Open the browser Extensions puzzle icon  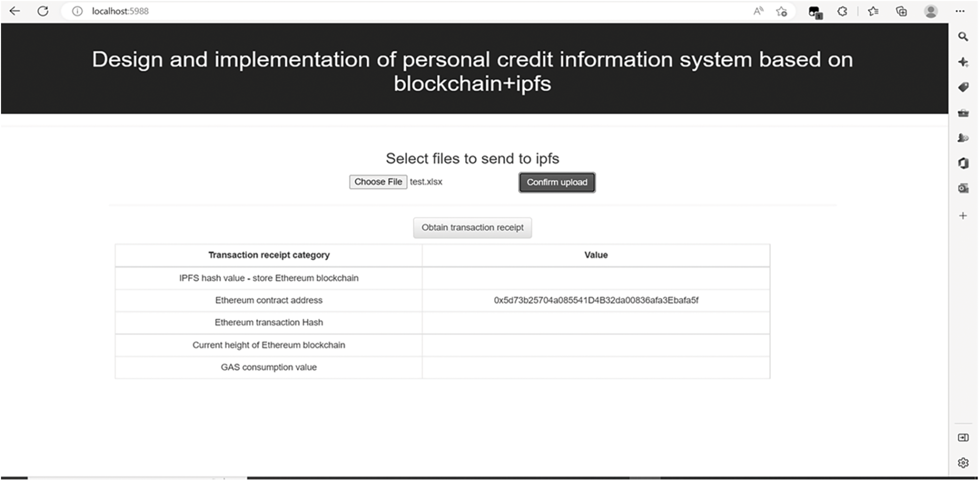pos(842,11)
